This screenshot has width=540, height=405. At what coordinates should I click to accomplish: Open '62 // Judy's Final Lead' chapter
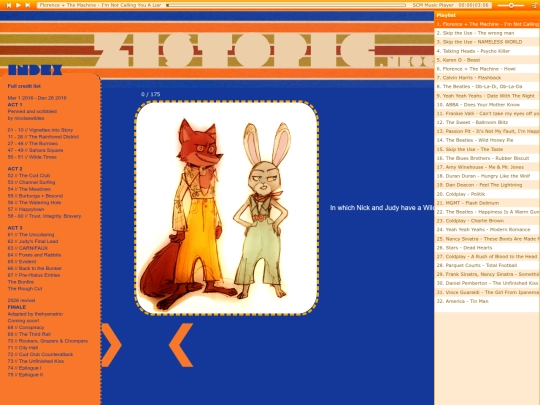33,241
